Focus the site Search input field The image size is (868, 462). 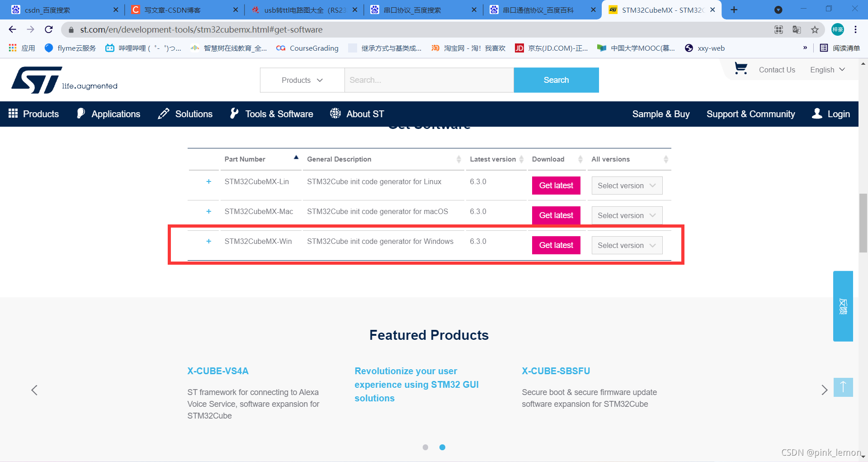pyautogui.click(x=429, y=80)
